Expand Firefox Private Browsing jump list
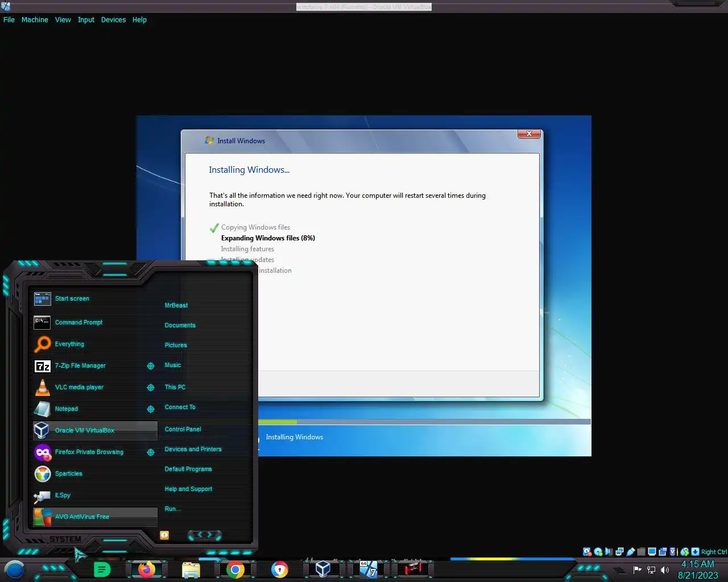The image size is (728, 582). coord(151,452)
